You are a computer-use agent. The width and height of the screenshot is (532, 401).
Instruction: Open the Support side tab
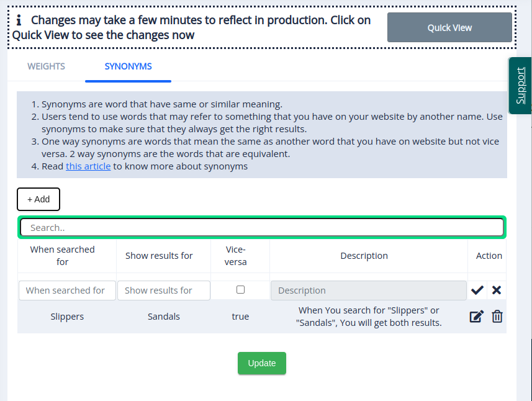520,86
